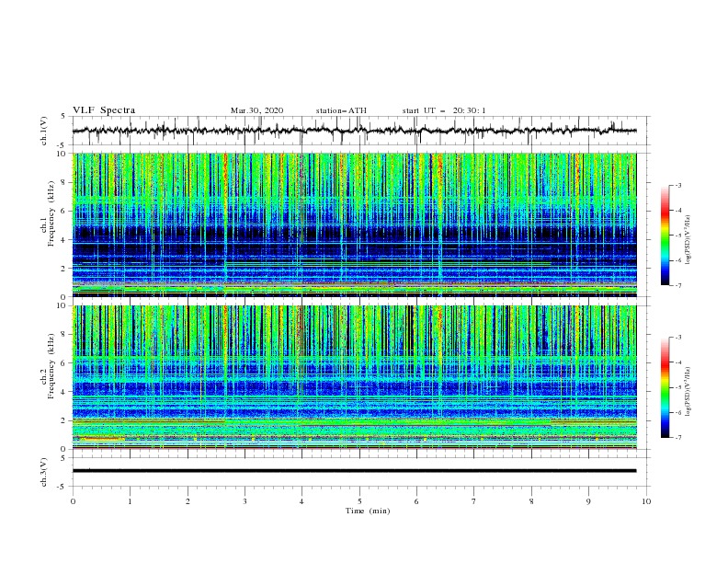Click the "-3" tick on ch.2 colorbar
The width and height of the screenshot is (728, 563).
coord(678,338)
